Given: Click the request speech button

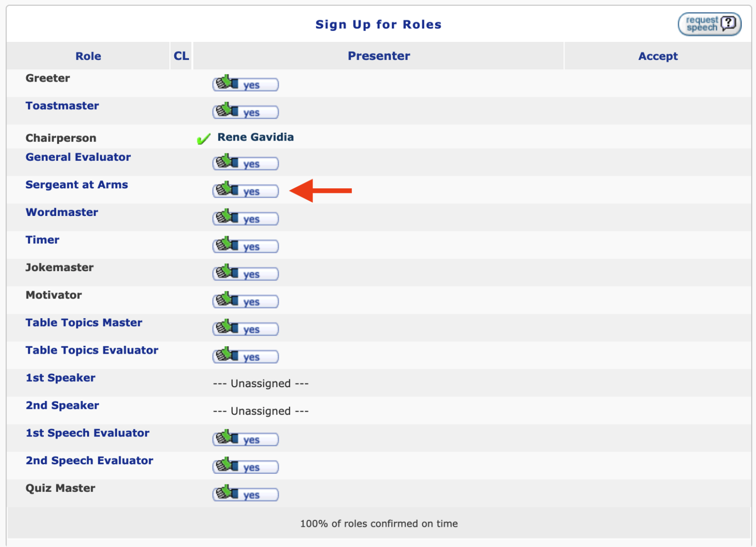Looking at the screenshot, I should pos(709,24).
